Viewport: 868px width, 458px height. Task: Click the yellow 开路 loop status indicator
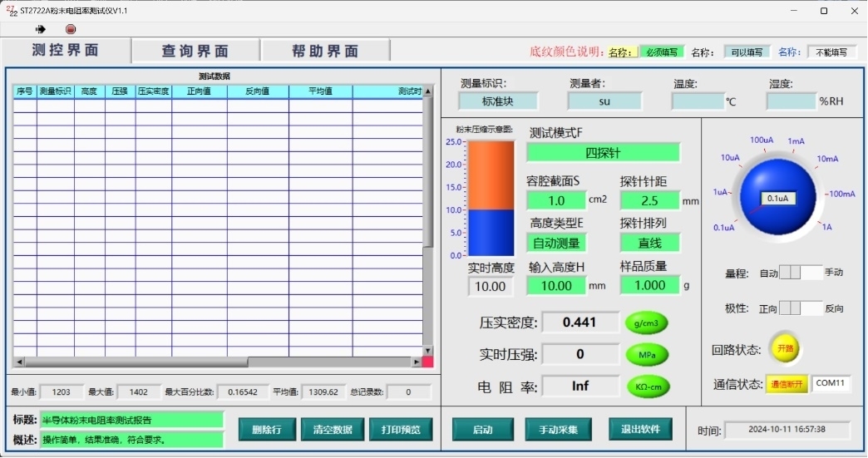(x=785, y=348)
